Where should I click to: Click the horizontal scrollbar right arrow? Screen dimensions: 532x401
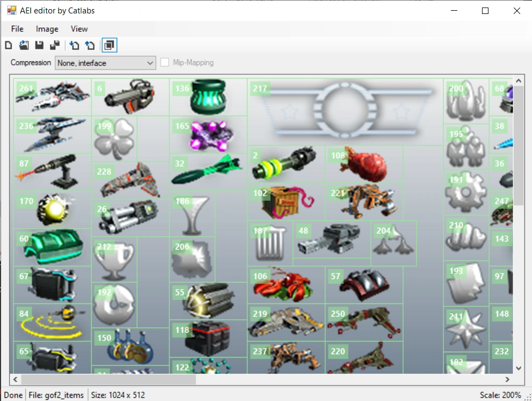(507, 380)
